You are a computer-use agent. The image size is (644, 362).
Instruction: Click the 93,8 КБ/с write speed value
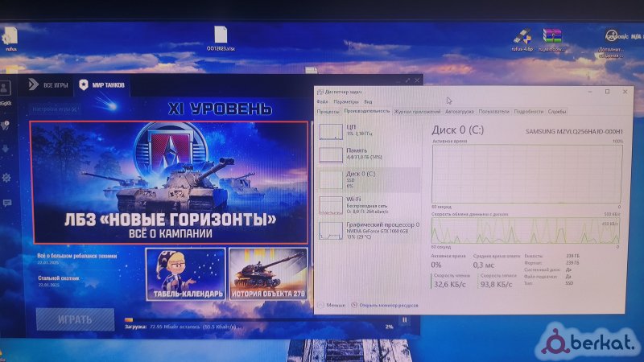(x=496, y=284)
